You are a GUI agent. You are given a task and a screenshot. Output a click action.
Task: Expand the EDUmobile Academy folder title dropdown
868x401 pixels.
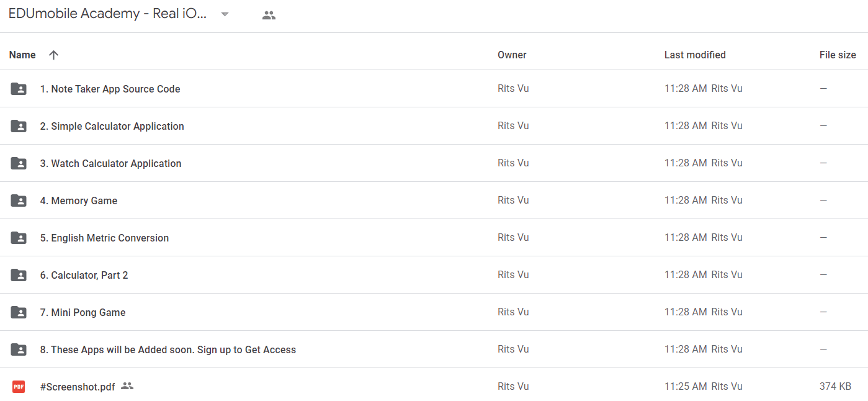click(x=225, y=14)
